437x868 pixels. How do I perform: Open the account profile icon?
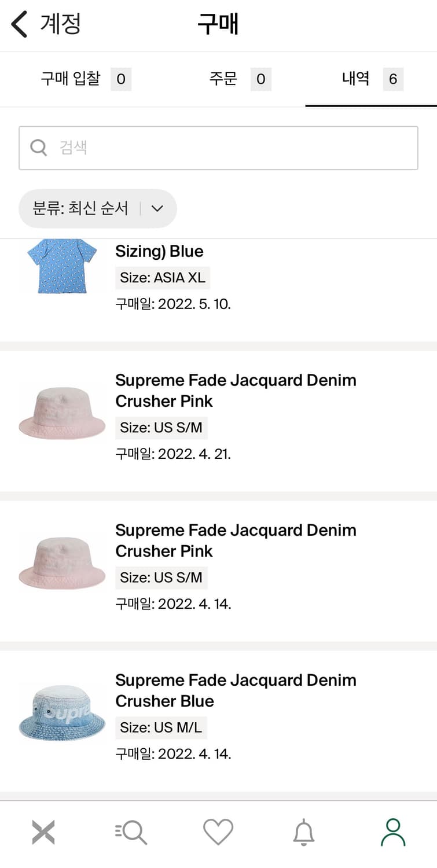[393, 833]
